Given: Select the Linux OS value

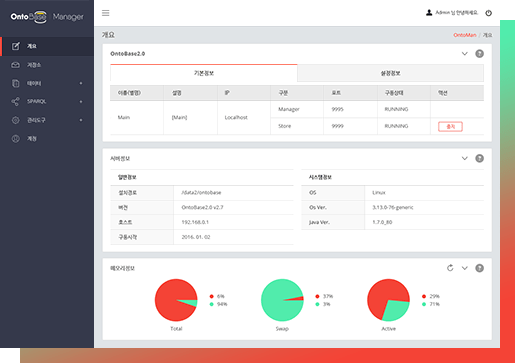Looking at the screenshot, I should (379, 193).
